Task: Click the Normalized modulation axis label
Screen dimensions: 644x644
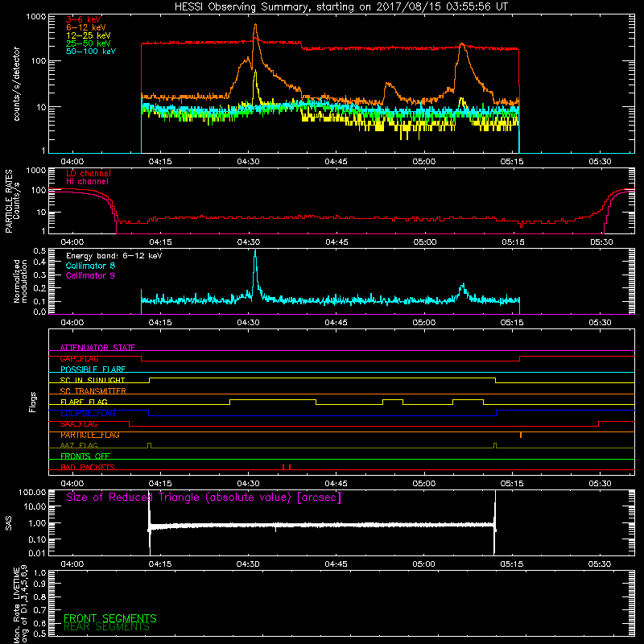Action: pos(20,281)
